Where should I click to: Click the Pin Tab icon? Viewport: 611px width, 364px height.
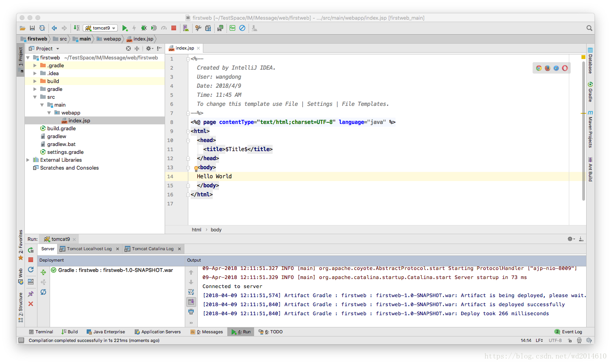click(x=31, y=294)
